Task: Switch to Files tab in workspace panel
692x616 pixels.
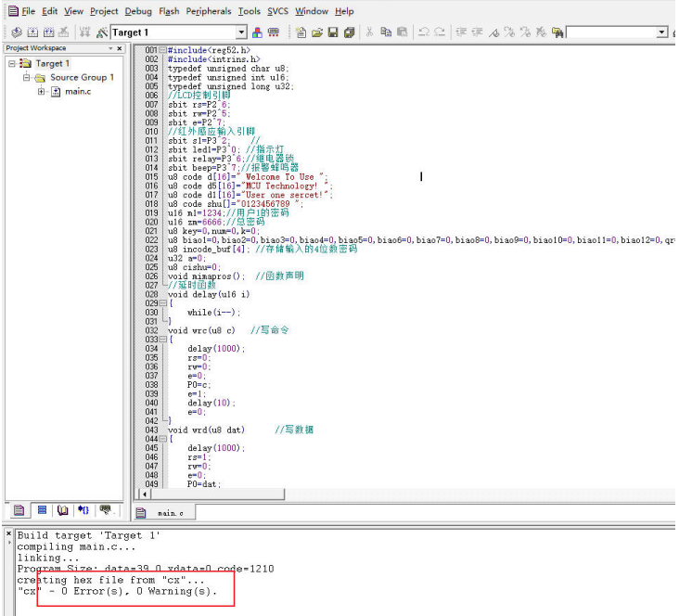Action: tap(19, 510)
